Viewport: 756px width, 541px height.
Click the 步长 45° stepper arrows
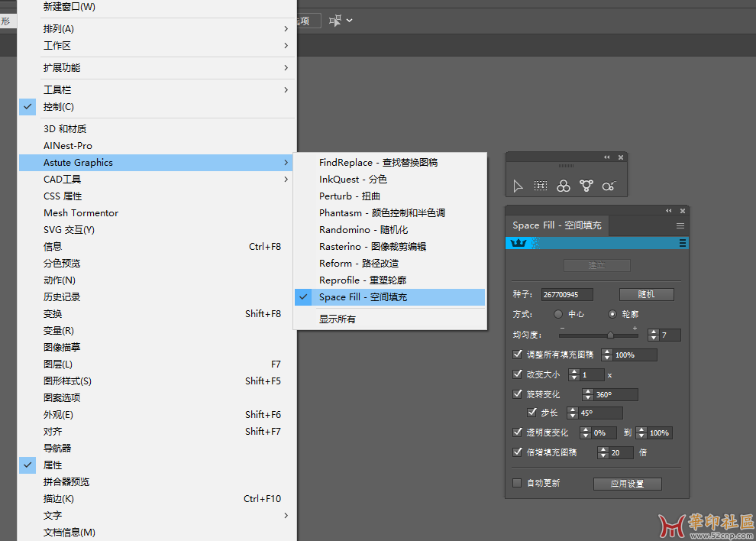[x=572, y=413]
